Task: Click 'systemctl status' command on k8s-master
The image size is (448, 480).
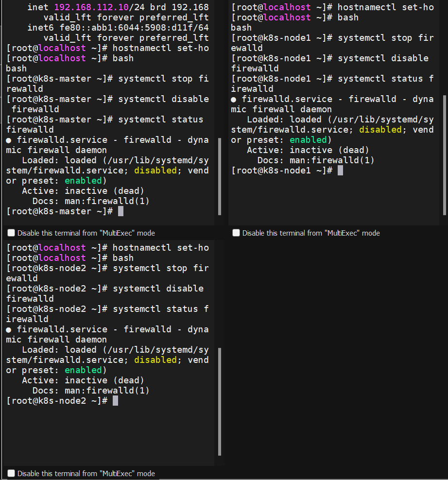Action: coord(161,120)
